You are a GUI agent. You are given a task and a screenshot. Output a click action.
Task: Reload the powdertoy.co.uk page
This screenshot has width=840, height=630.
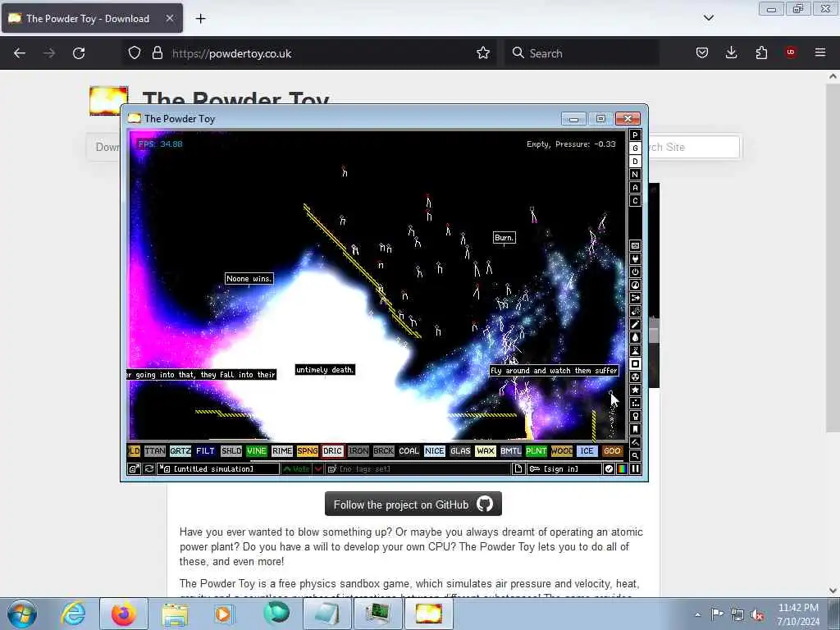[x=79, y=53]
